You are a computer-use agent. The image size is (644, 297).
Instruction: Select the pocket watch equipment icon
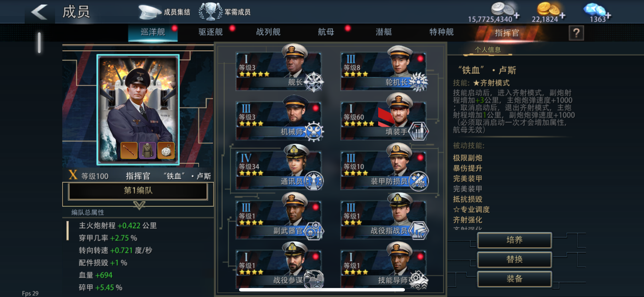click(166, 150)
